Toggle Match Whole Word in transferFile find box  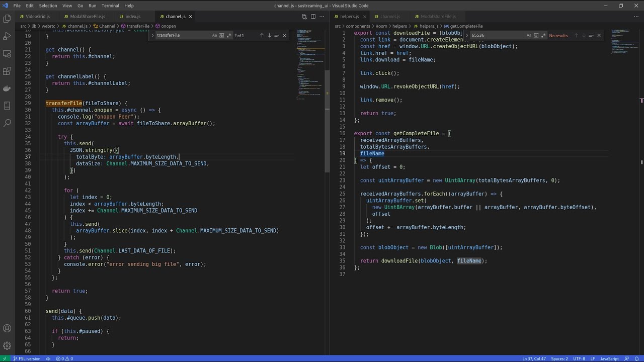221,35
